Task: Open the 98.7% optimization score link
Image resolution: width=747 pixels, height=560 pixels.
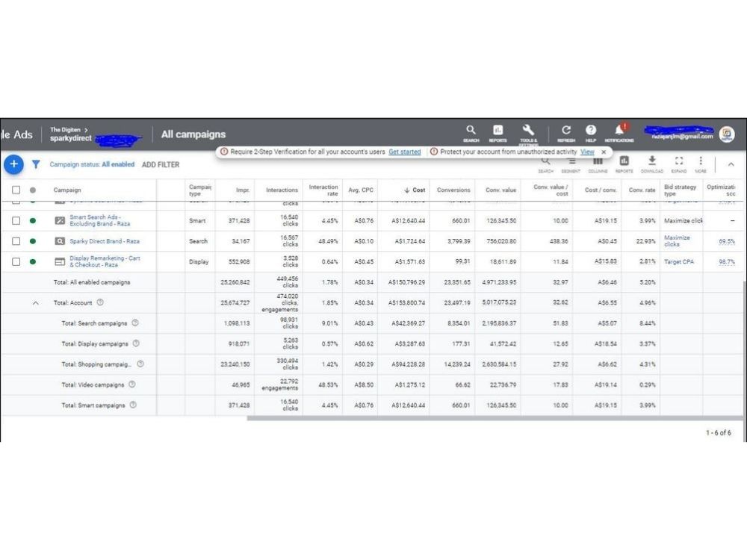Action: [727, 262]
